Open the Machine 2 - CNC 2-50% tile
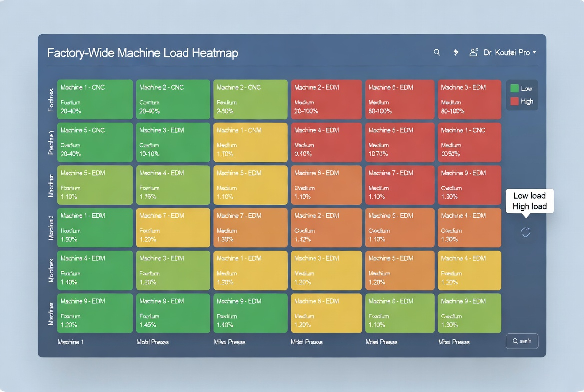This screenshot has width=584, height=392. click(x=250, y=99)
